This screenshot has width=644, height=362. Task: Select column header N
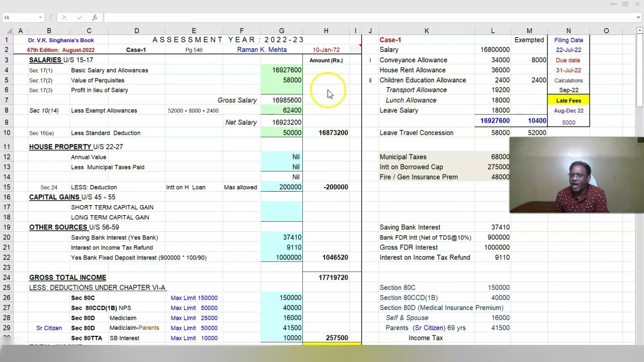(x=569, y=31)
